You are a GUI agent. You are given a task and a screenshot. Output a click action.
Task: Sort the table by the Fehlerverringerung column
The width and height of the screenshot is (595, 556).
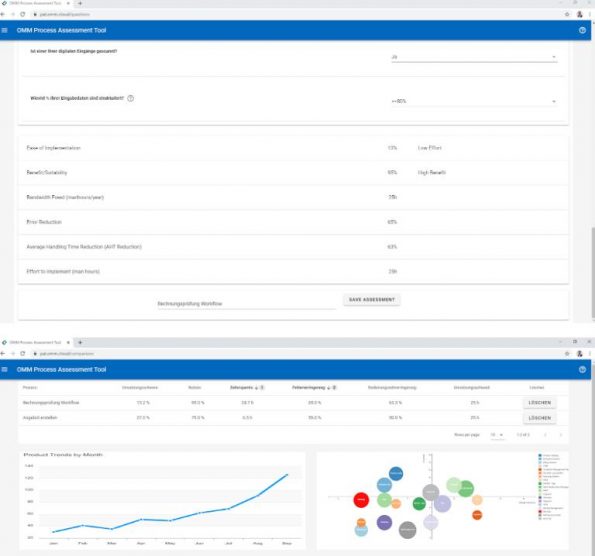point(314,387)
